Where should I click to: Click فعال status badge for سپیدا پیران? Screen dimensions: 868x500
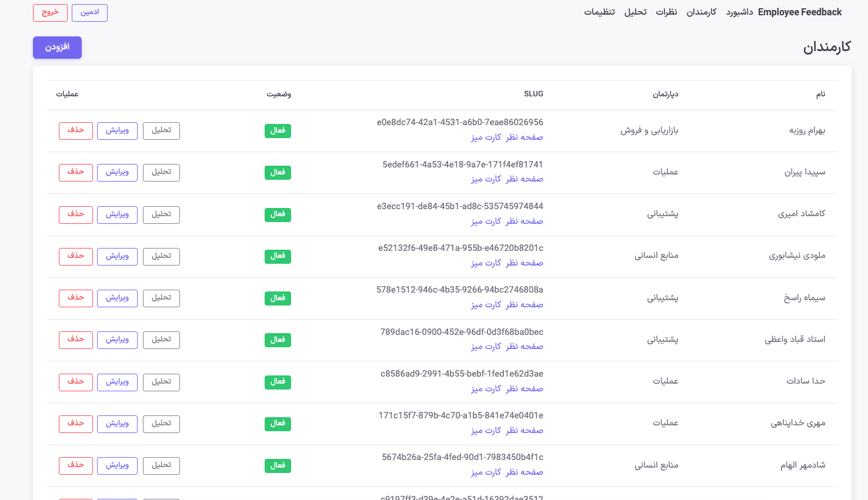click(278, 172)
